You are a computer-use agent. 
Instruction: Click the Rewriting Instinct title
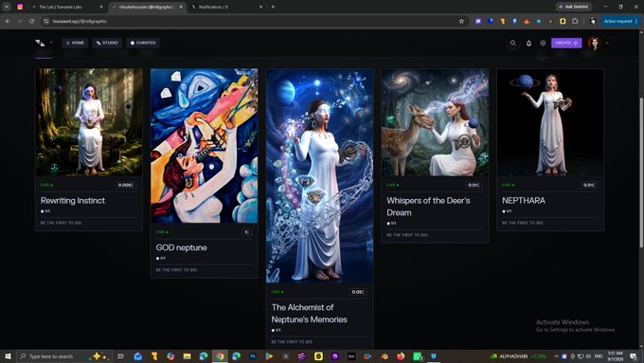pos(73,201)
